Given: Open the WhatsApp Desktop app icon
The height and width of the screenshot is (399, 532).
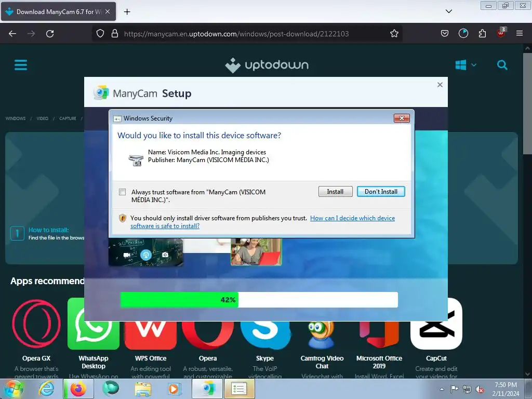Looking at the screenshot, I should 94,324.
